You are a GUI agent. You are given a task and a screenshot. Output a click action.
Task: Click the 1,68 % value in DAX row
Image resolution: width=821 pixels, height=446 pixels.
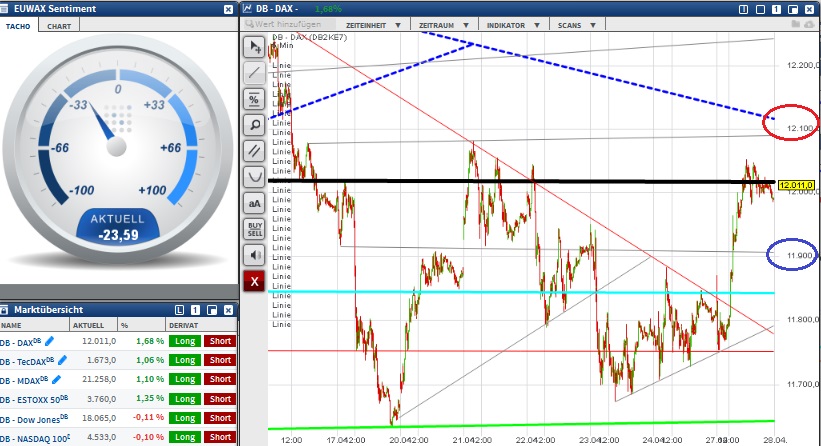pos(150,341)
